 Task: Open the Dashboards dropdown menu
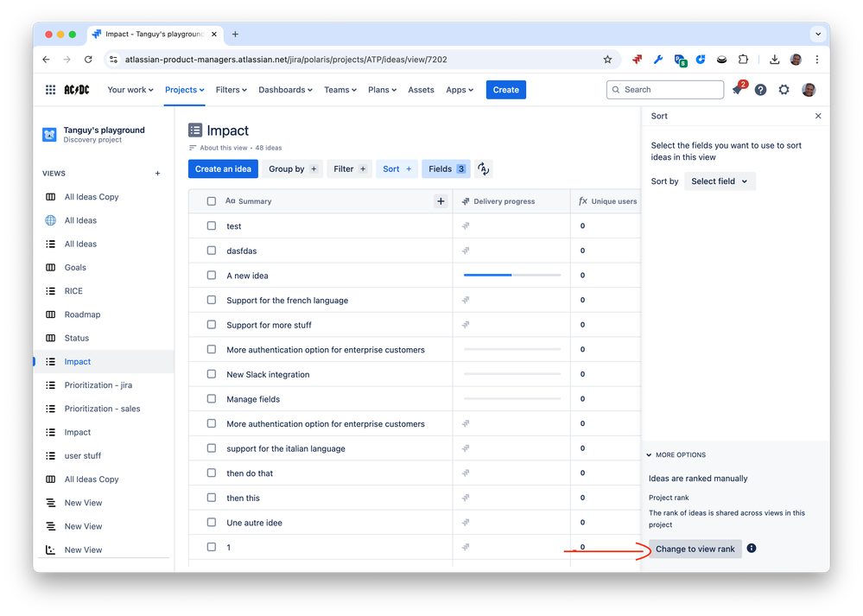(285, 90)
